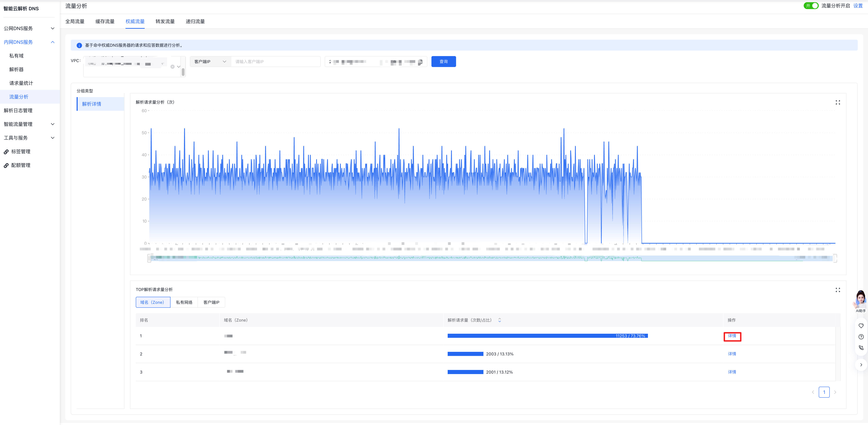Sort by 解析请求量 column arrows
868x425 pixels.
pos(499,320)
